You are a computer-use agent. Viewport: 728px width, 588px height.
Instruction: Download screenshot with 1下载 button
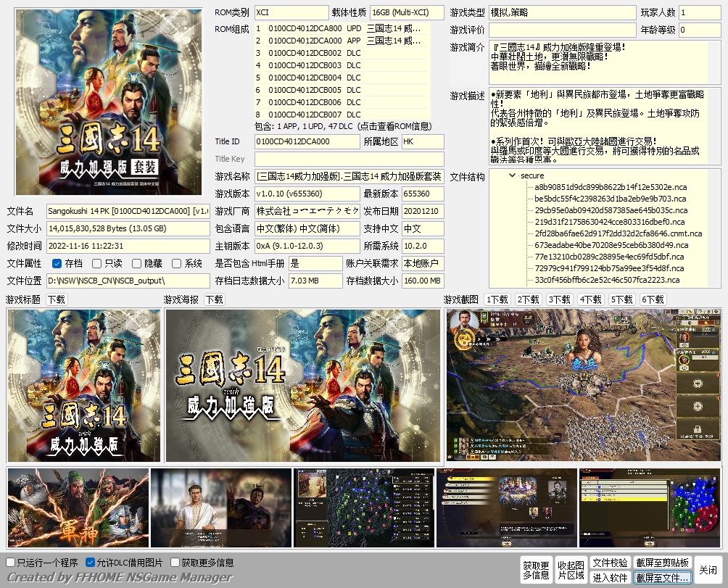click(x=497, y=300)
